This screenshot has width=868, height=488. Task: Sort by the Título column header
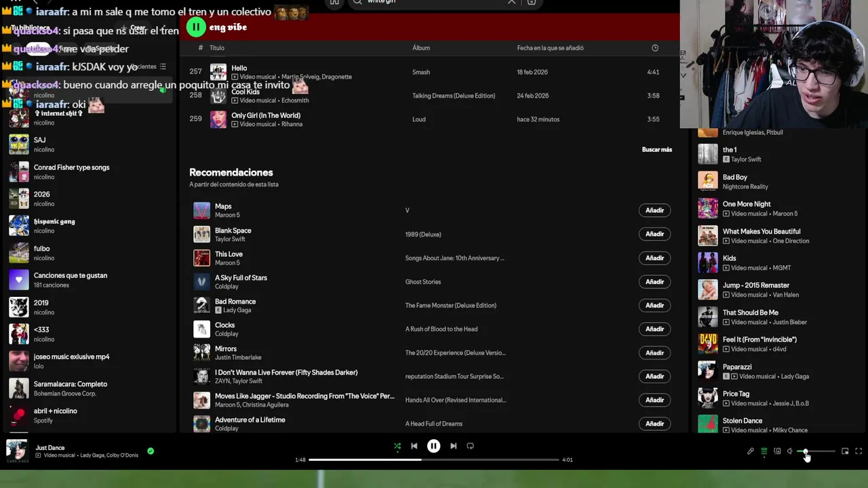pyautogui.click(x=217, y=48)
